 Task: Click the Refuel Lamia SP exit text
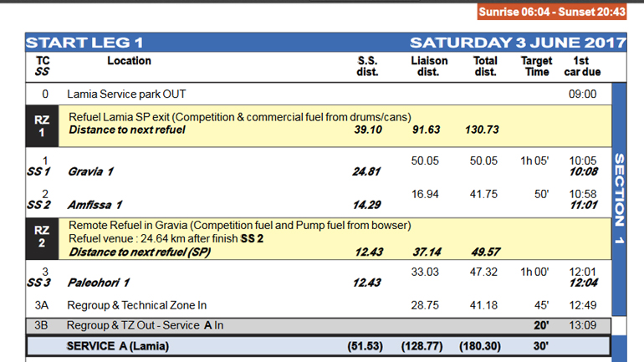pyautogui.click(x=239, y=117)
